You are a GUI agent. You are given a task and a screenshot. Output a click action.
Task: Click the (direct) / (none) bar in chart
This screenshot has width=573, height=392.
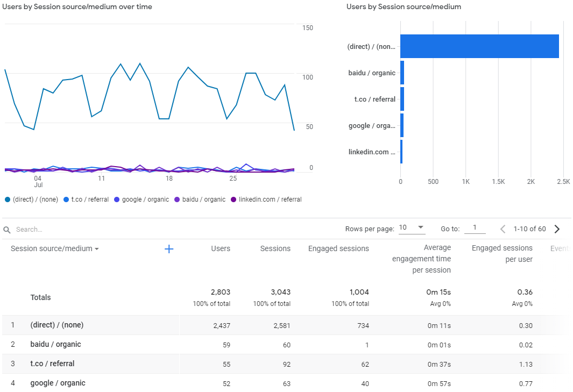(479, 46)
